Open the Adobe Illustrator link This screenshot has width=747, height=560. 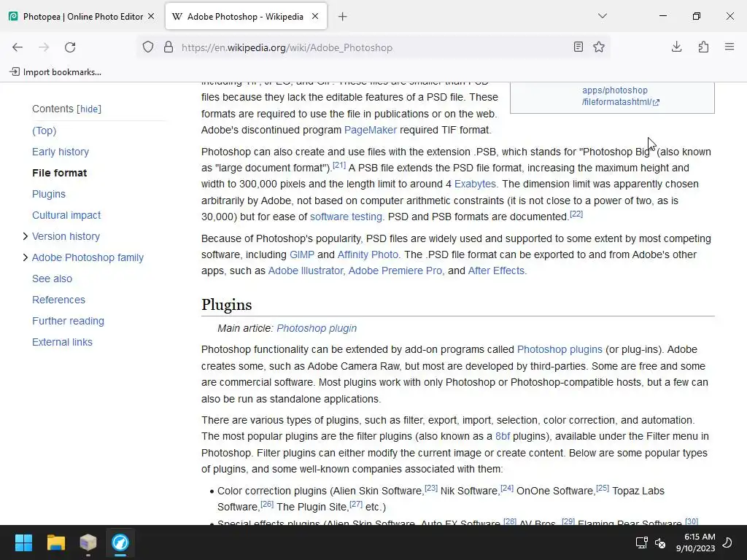pyautogui.click(x=306, y=271)
